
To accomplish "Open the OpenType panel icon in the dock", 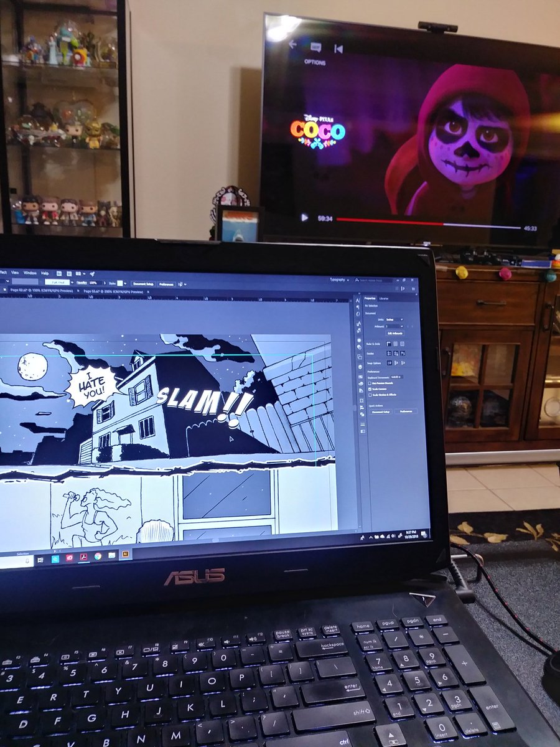I will point(358,314).
